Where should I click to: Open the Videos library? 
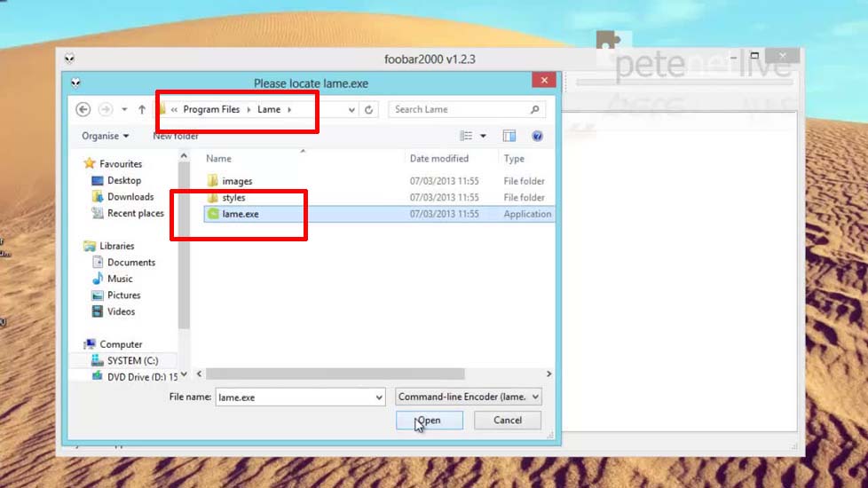tap(121, 311)
